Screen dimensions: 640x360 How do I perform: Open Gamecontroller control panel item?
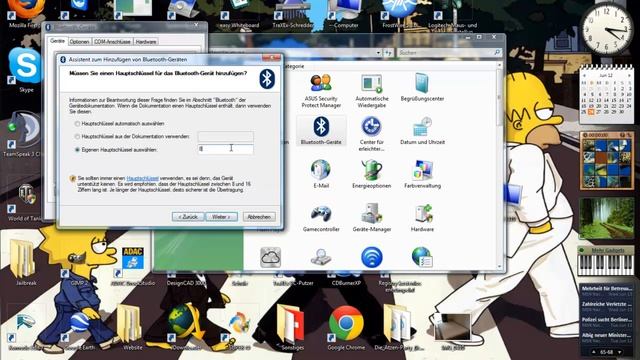[x=321, y=218]
